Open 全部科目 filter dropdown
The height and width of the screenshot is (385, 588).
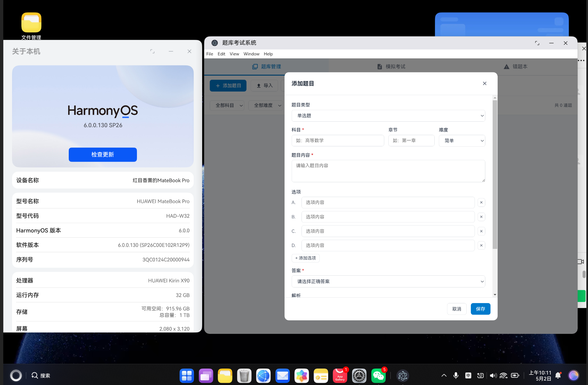coord(227,105)
